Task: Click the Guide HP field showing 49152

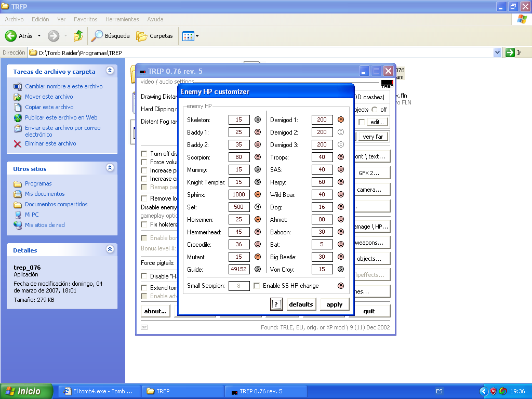Action: click(x=239, y=270)
